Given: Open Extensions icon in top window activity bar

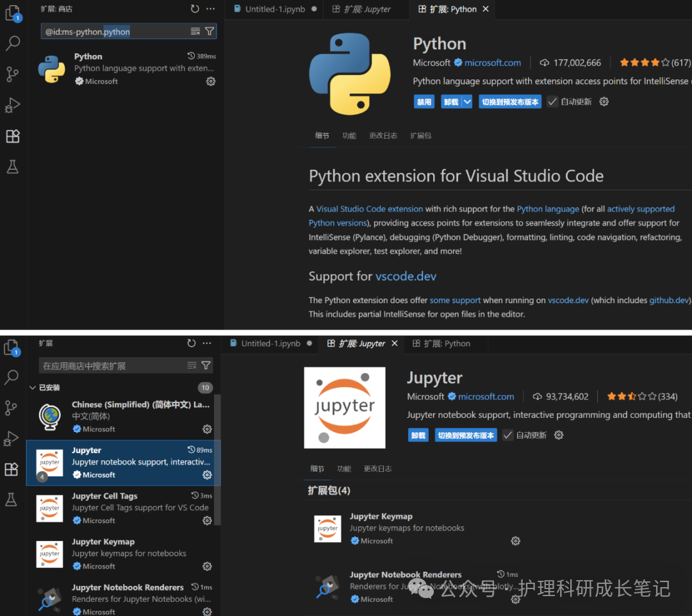Looking at the screenshot, I should coord(13,136).
